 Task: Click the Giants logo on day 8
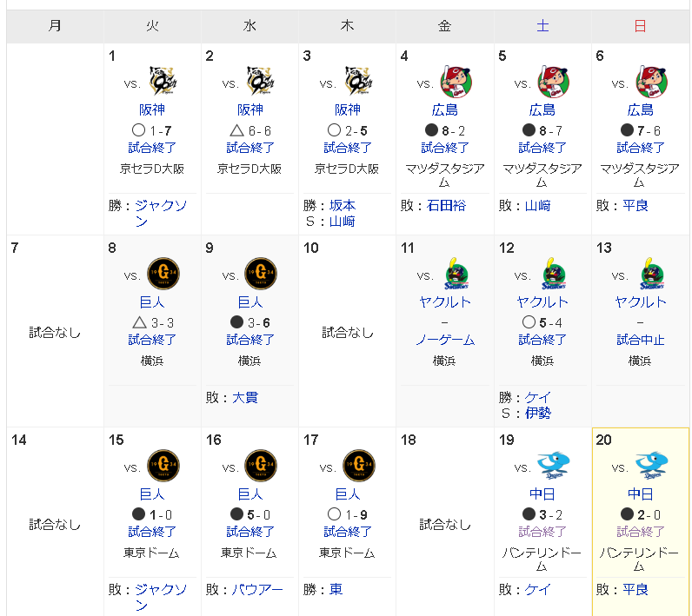point(163,274)
